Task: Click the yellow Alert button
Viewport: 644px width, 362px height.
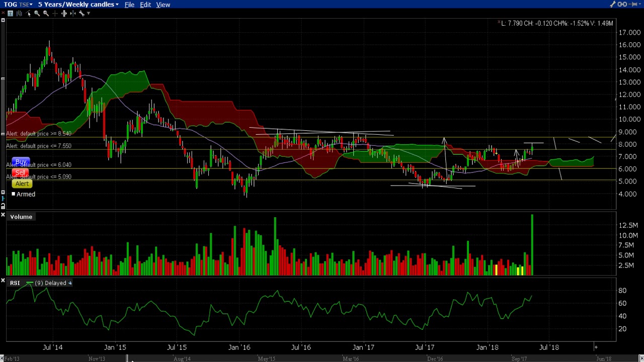Action: coord(22,184)
